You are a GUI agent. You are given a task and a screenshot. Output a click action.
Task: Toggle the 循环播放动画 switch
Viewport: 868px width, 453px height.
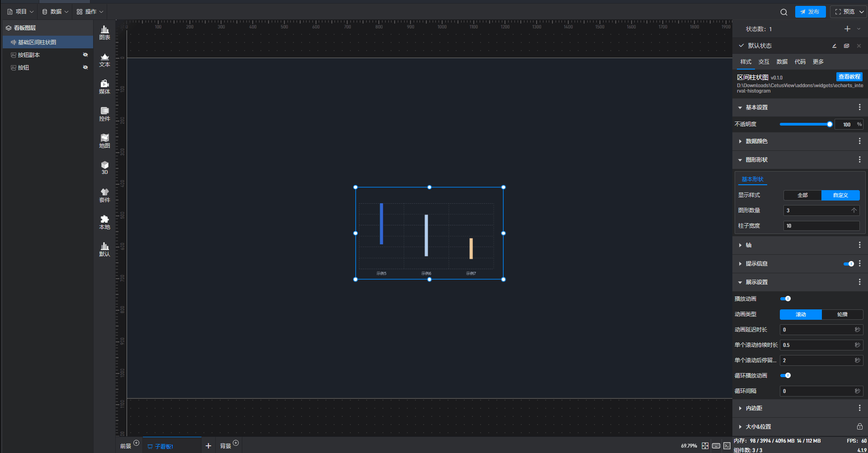[785, 375]
